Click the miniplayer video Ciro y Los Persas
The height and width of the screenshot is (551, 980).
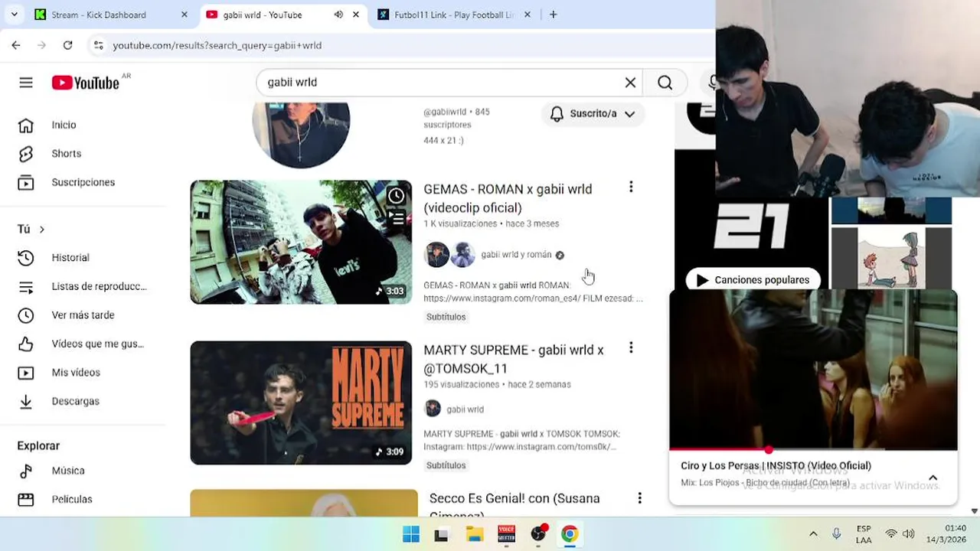pos(813,370)
